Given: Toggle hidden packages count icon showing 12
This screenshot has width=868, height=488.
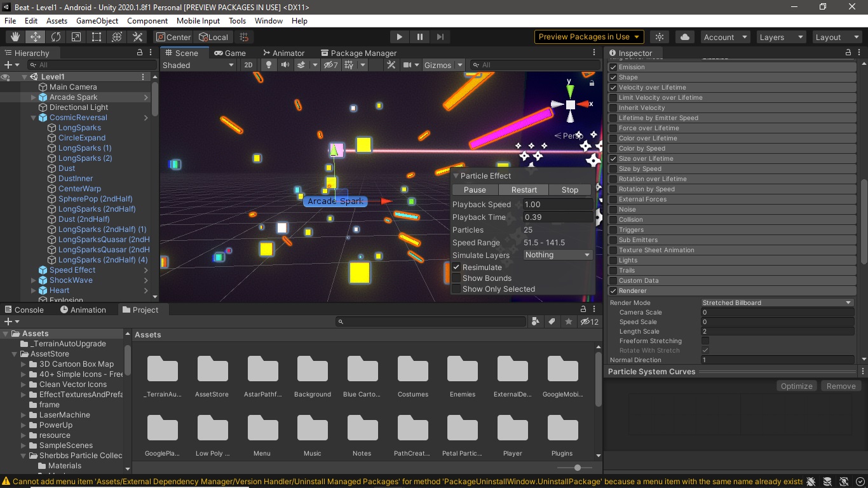Looking at the screenshot, I should (589, 322).
